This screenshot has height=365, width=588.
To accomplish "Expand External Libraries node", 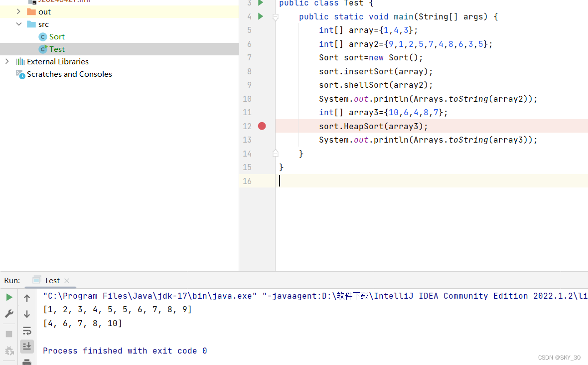I will pyautogui.click(x=7, y=61).
